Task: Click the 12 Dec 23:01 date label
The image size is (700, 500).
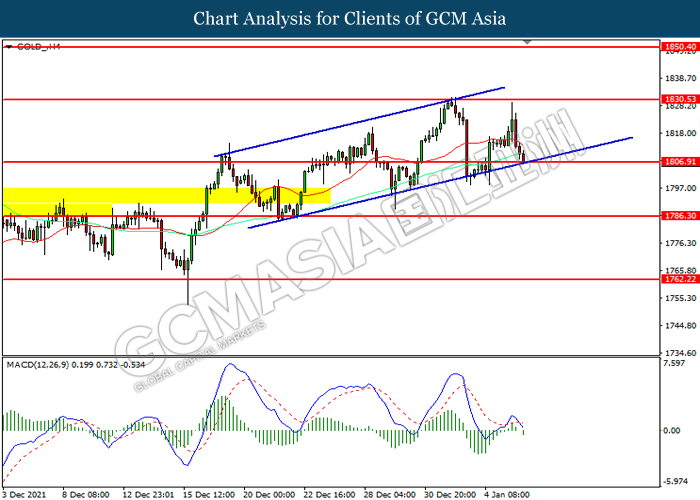Action: (148, 495)
